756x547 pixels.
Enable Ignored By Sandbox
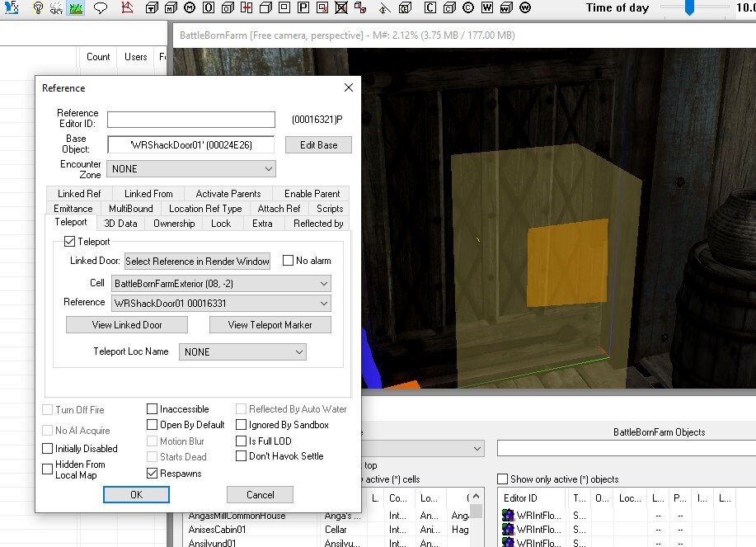point(241,424)
